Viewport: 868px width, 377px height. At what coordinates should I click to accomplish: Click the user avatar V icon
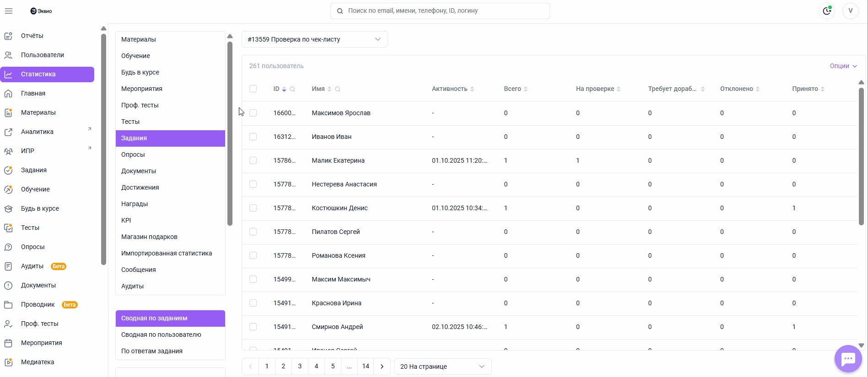(850, 11)
